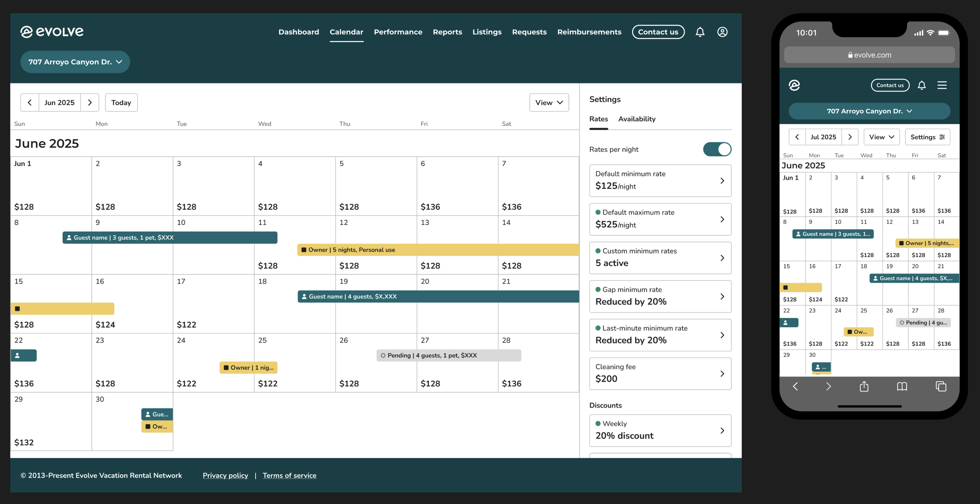Tap browser back arrow on phone
Viewport: 980px width, 504px height.
coord(795,386)
